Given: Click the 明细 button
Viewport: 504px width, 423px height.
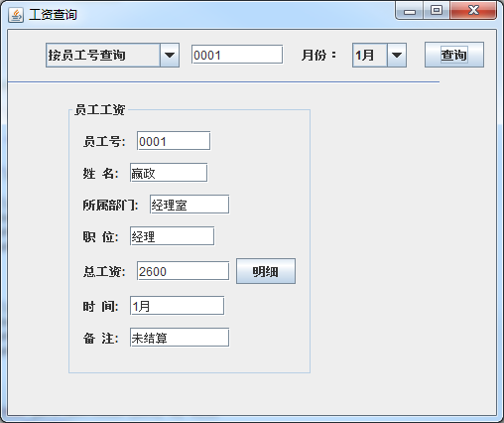Looking at the screenshot, I should click(x=266, y=271).
